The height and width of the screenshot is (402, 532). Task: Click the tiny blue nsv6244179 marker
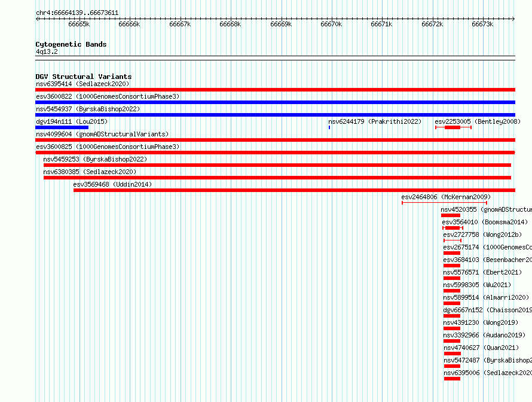pyautogui.click(x=329, y=127)
